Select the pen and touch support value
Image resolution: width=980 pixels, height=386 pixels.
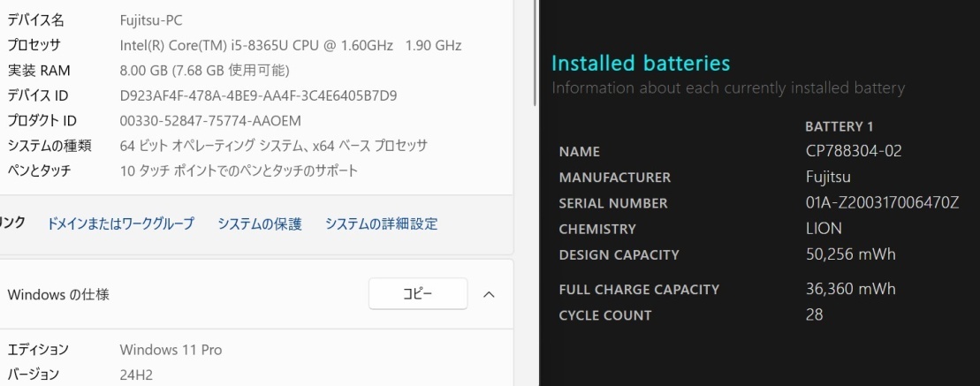click(239, 170)
